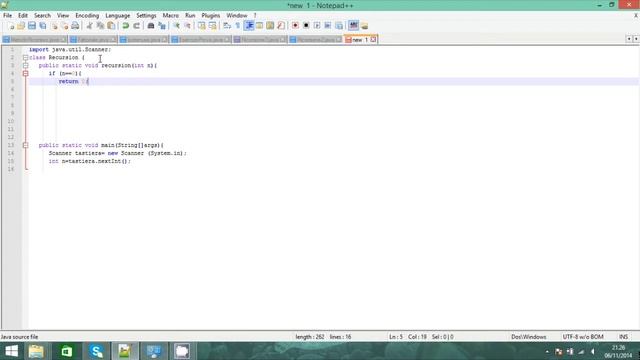Click the user defined language icon
The image size is (640, 360).
[x=259, y=26]
